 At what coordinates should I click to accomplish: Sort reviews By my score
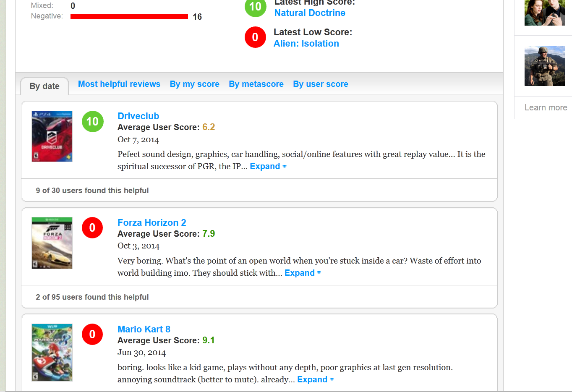pyautogui.click(x=194, y=84)
